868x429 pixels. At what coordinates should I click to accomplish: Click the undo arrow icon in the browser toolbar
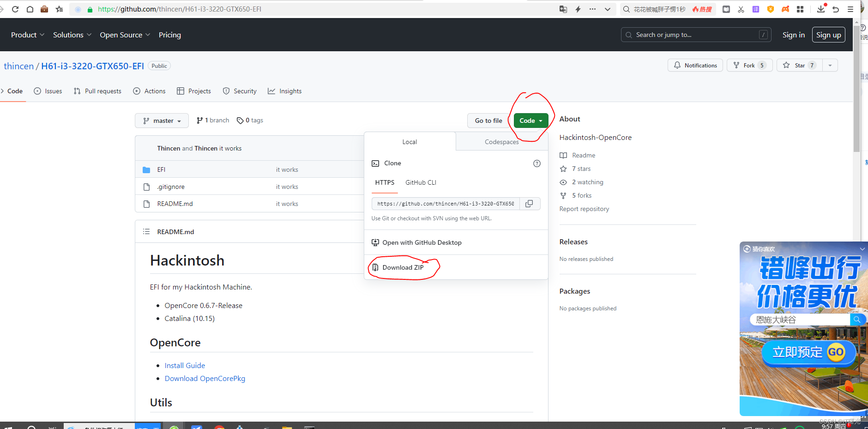click(836, 9)
